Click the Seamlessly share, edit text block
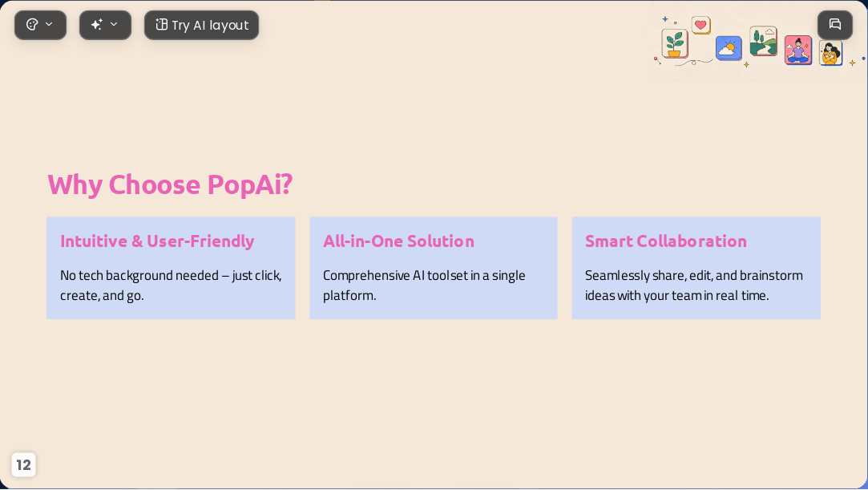868x490 pixels. coord(693,285)
